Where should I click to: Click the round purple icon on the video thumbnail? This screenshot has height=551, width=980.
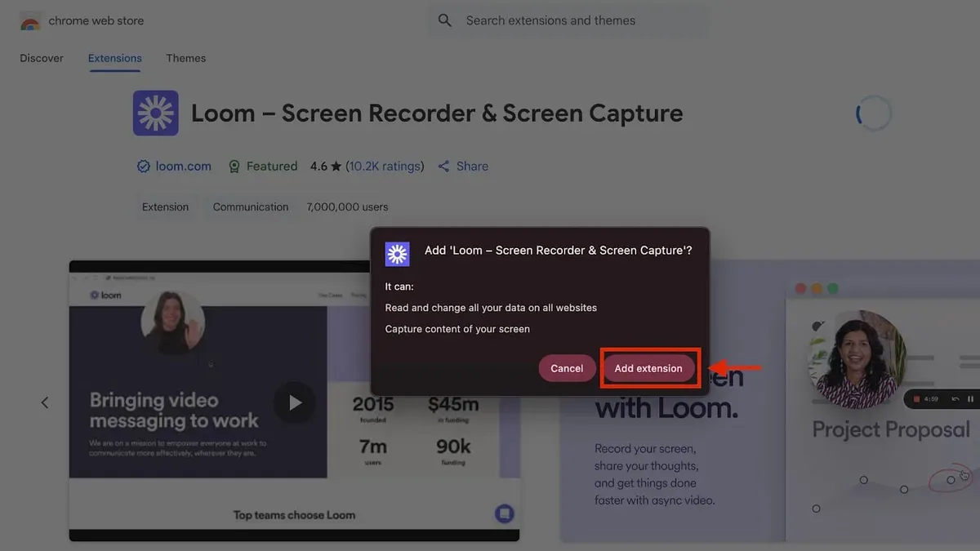[x=505, y=514]
